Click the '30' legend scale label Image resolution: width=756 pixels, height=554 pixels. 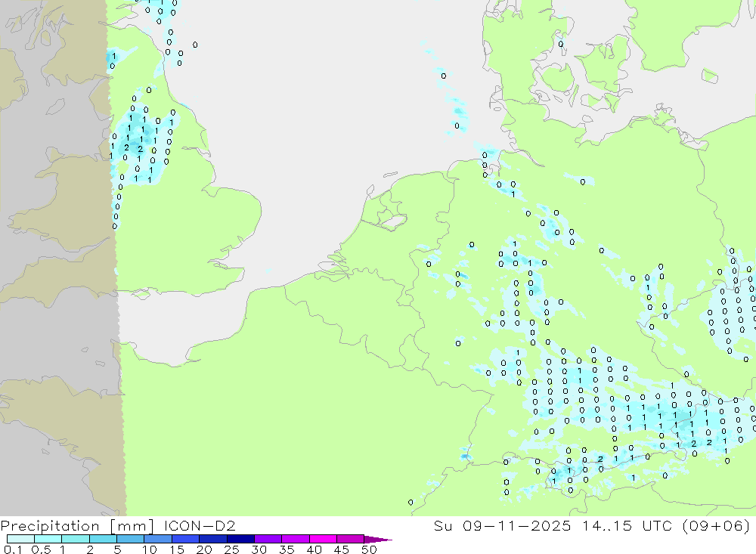click(259, 549)
